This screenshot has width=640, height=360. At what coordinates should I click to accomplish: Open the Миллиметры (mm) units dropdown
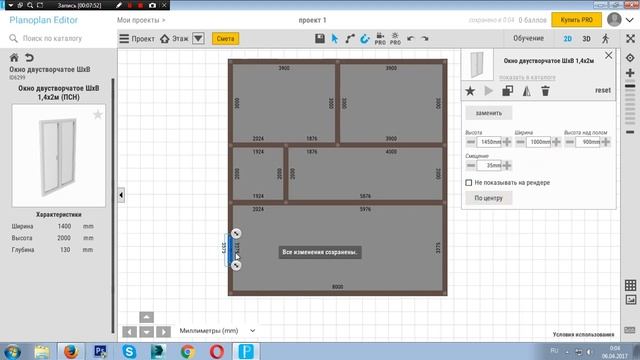[217, 331]
